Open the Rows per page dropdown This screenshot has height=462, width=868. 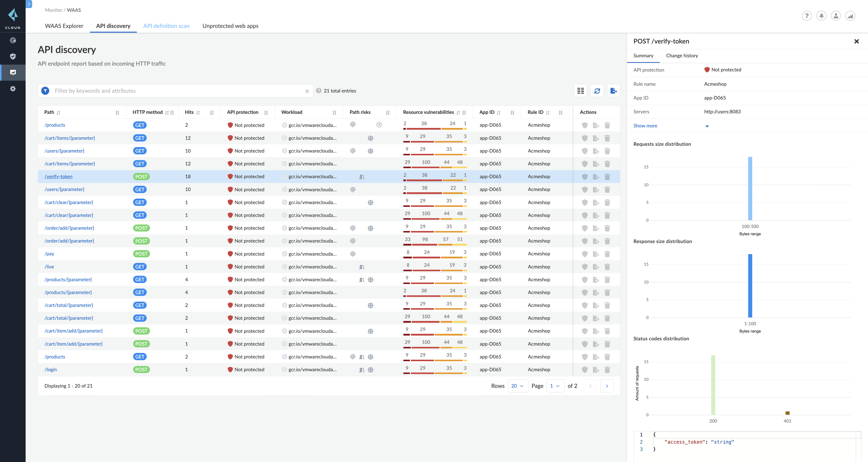pyautogui.click(x=518, y=386)
